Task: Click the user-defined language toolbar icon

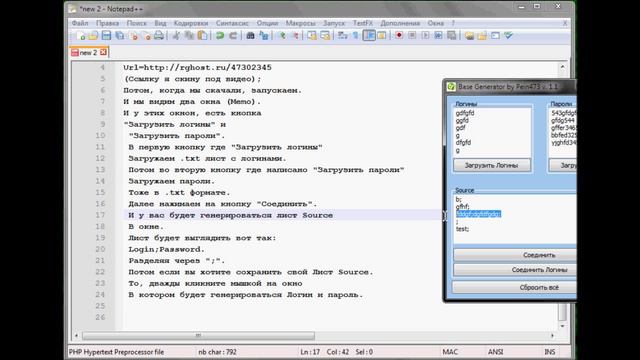Action: click(382, 36)
